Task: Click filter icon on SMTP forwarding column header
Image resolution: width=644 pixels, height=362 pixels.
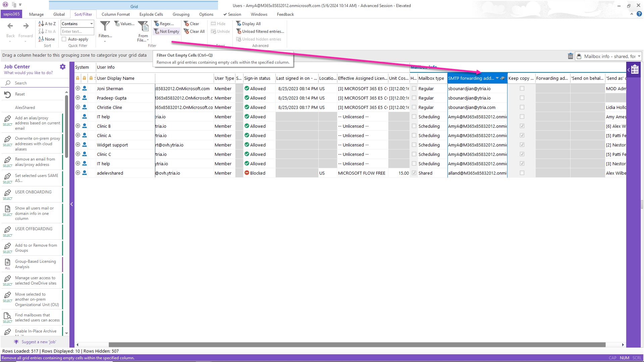Action: coord(503,78)
